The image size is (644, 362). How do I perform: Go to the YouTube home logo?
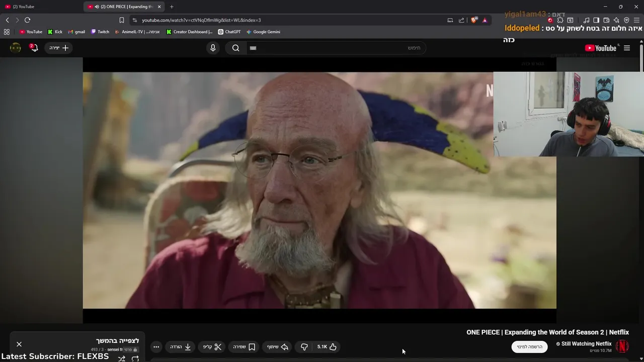pyautogui.click(x=601, y=48)
